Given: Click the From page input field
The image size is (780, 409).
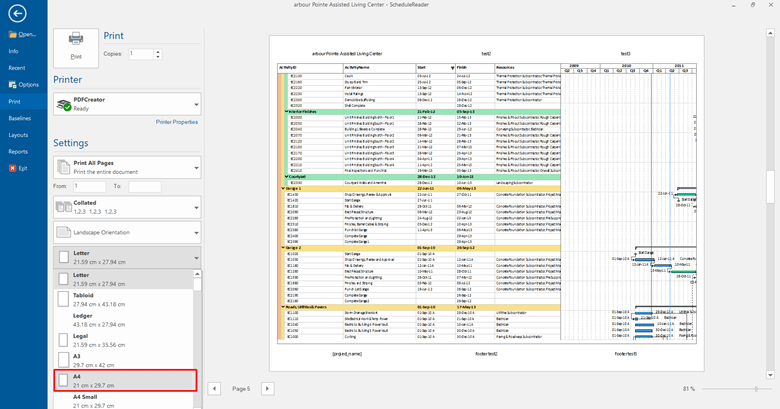Looking at the screenshot, I should point(90,186).
